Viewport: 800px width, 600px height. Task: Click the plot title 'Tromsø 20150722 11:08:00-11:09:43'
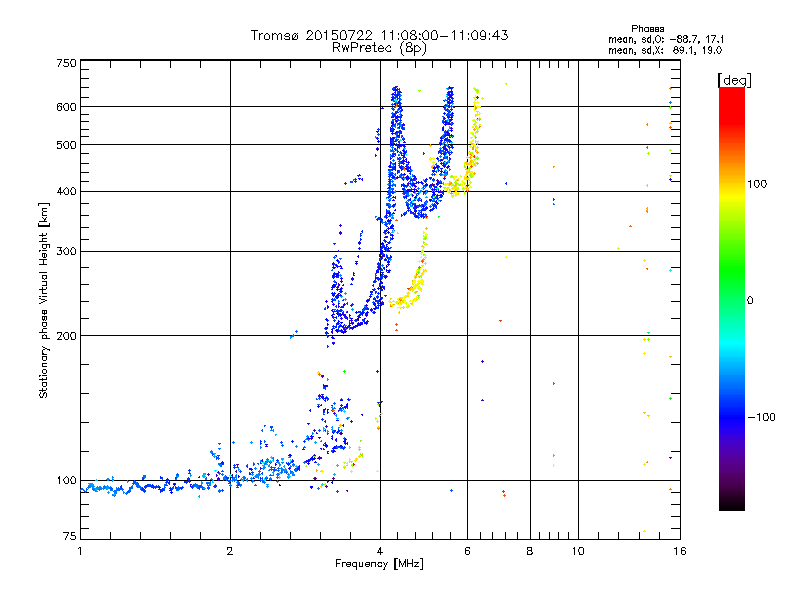pyautogui.click(x=379, y=35)
